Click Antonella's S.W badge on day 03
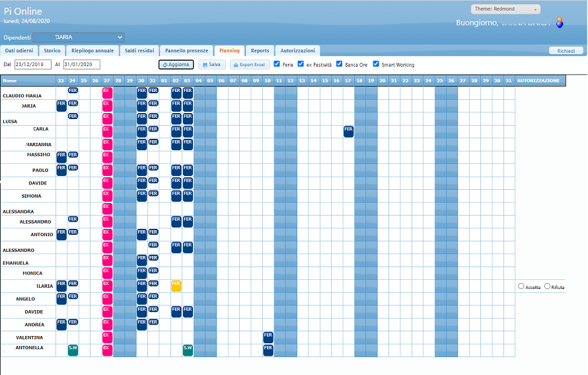The image size is (588, 375). click(x=188, y=350)
